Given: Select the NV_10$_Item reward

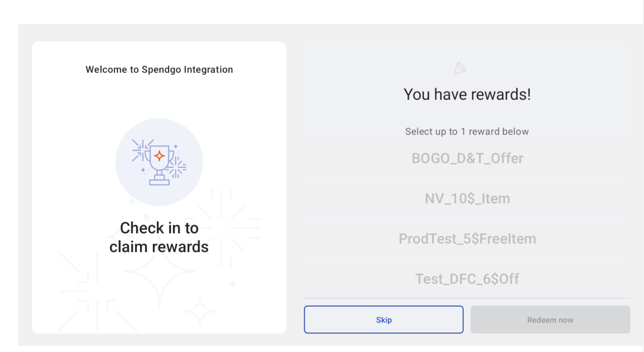Looking at the screenshot, I should (467, 198).
